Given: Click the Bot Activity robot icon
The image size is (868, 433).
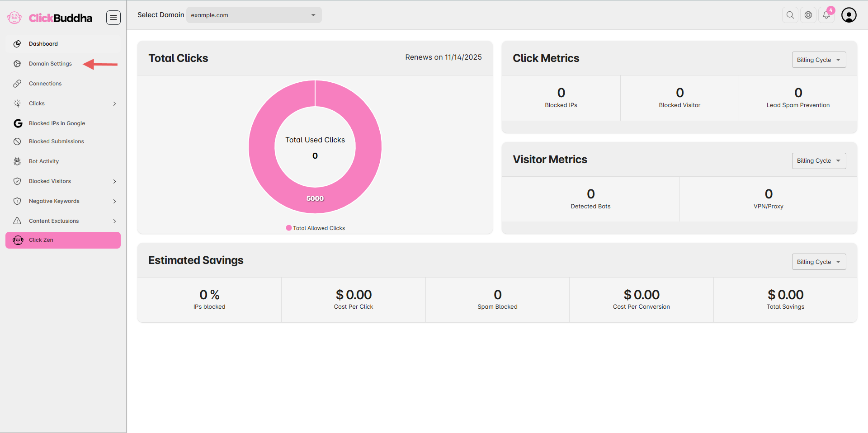Looking at the screenshot, I should pyautogui.click(x=17, y=161).
